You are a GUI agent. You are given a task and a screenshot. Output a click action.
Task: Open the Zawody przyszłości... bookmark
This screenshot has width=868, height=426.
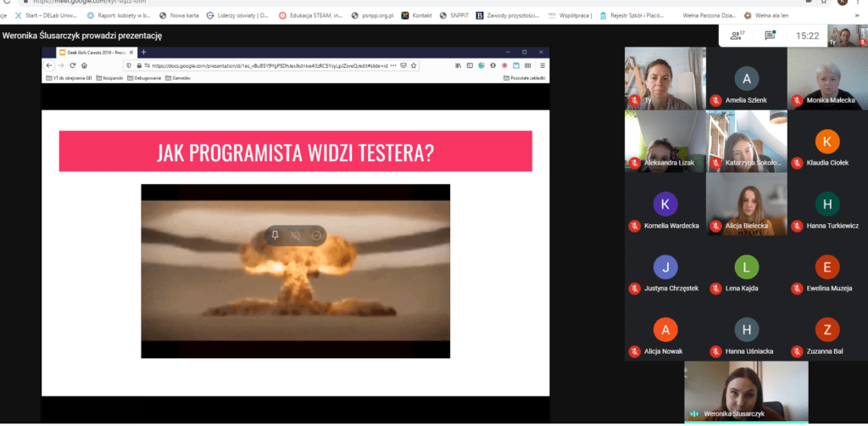tap(508, 15)
